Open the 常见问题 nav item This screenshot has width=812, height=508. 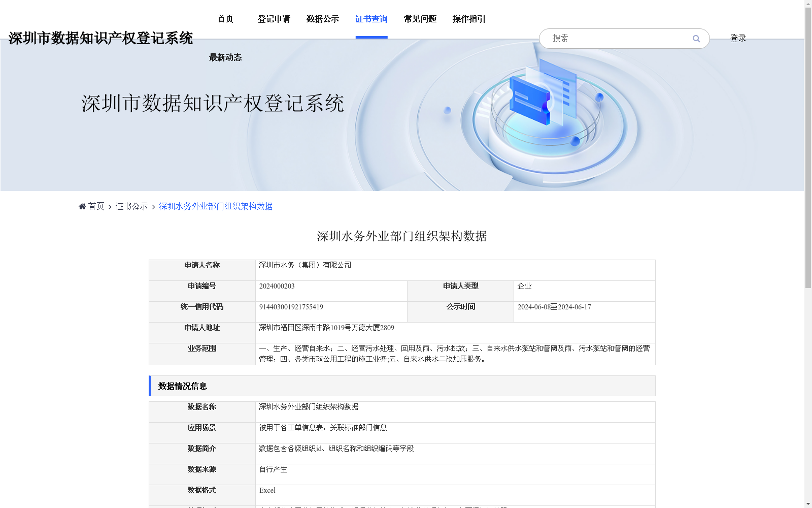click(420, 19)
